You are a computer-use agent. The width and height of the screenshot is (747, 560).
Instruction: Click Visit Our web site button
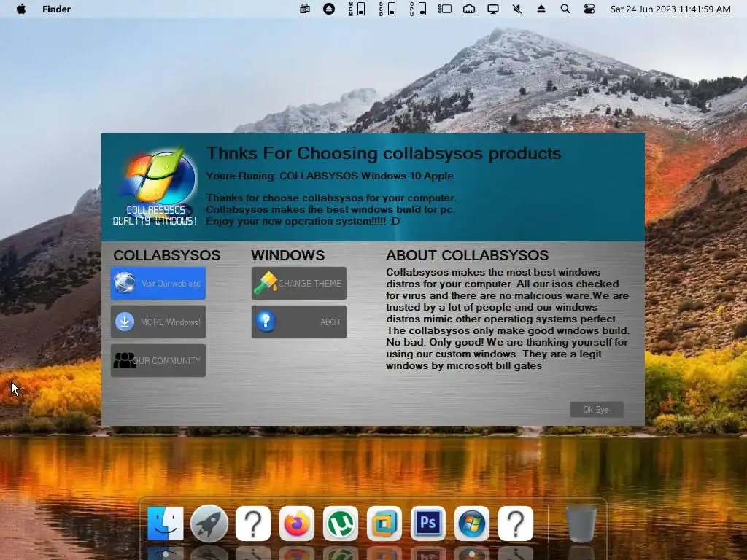(158, 284)
